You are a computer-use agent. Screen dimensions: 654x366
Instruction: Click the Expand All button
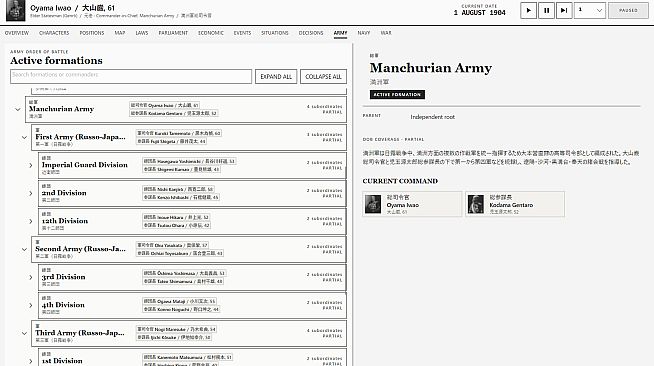tap(276, 76)
